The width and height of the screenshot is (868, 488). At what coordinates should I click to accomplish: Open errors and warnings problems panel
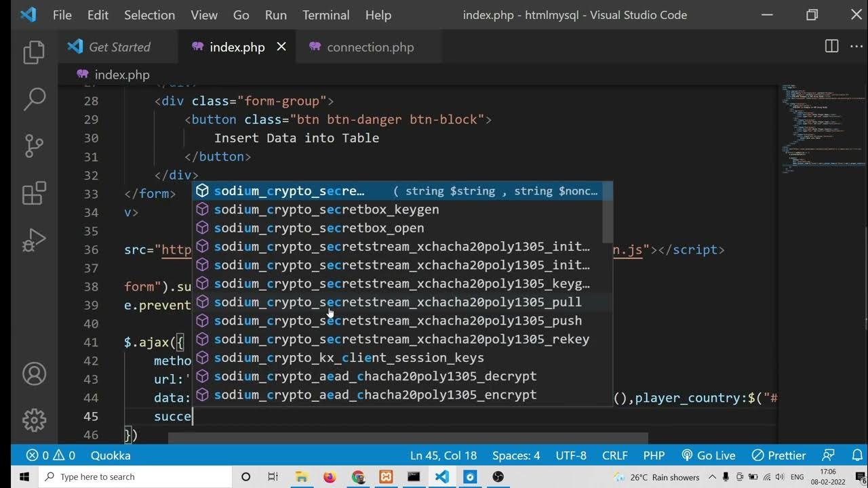(51, 455)
